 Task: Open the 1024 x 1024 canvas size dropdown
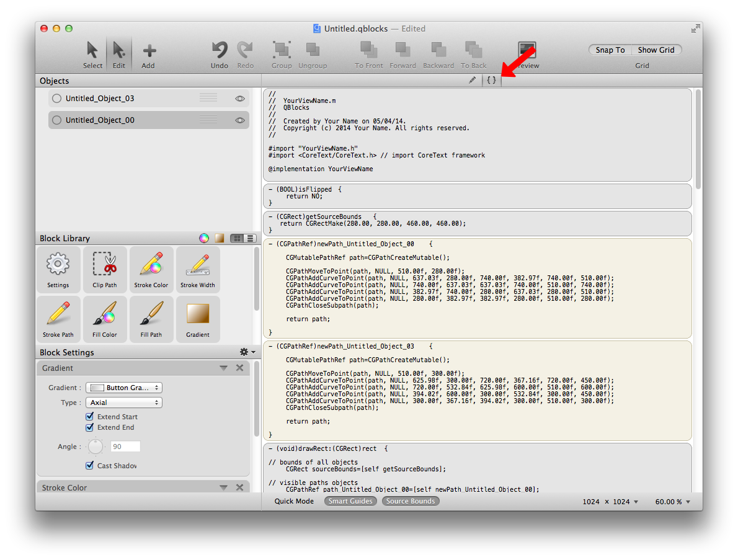(x=610, y=502)
